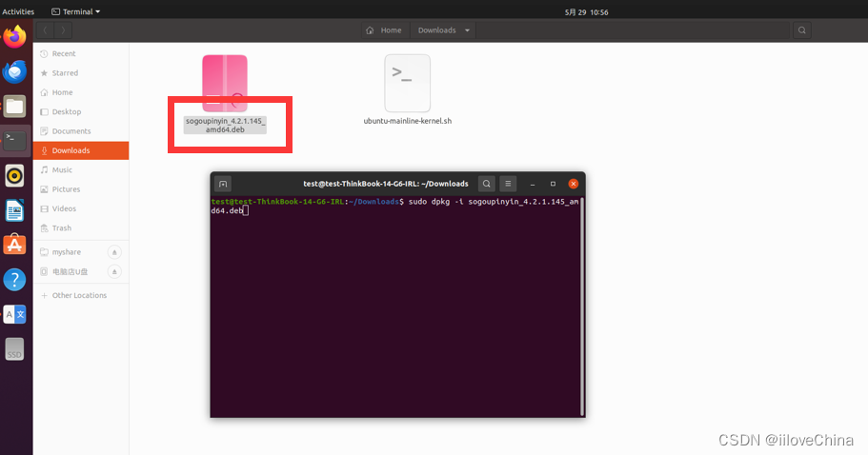Close the terminal window
The height and width of the screenshot is (455, 868).
(574, 184)
